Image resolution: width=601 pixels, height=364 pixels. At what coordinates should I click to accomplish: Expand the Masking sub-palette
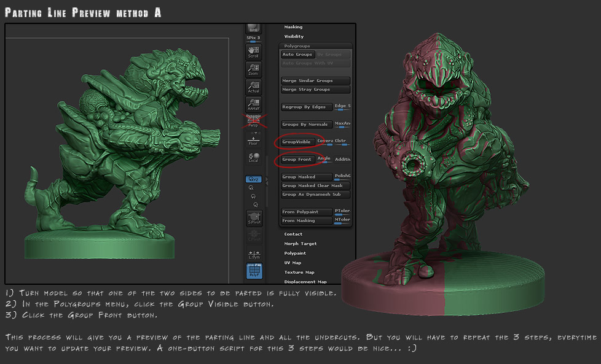293,27
